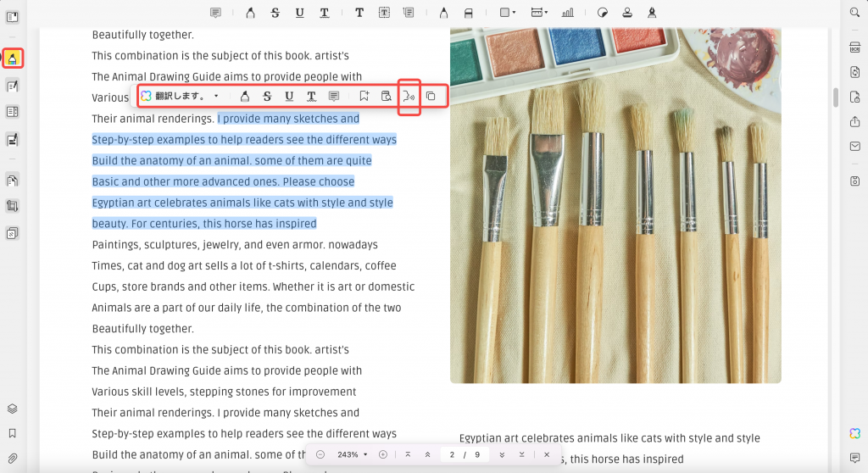868x473 pixels.
Task: Open the sticker tool in top toolbar
Action: pyautogui.click(x=603, y=12)
